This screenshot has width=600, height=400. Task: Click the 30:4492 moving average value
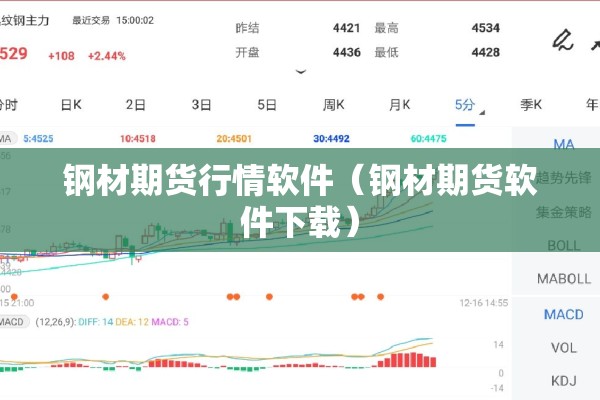331,139
